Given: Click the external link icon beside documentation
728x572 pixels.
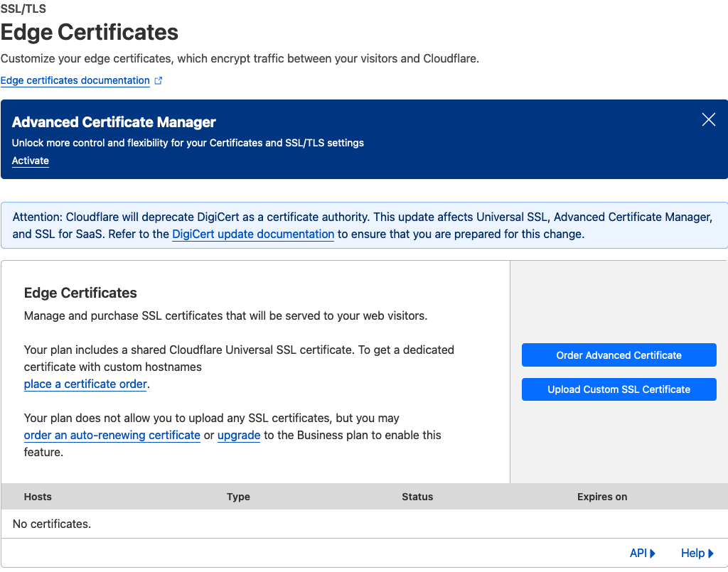Looking at the screenshot, I should pyautogui.click(x=159, y=81).
